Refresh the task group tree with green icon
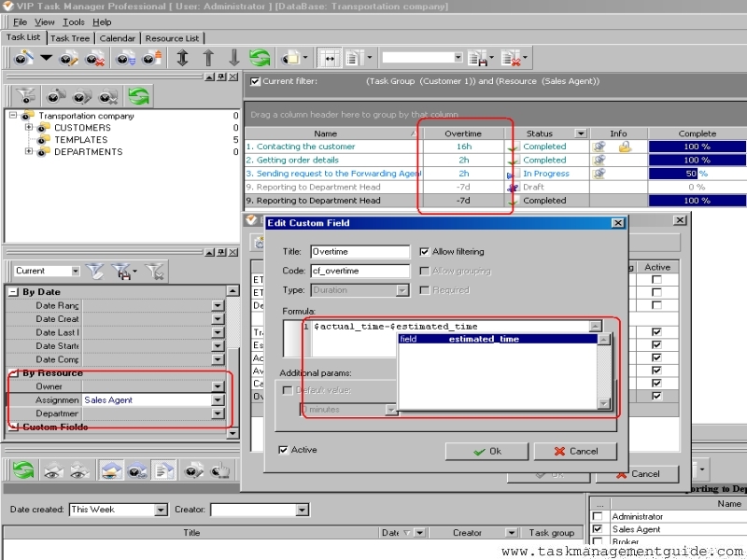Screen dimensions: 747x560 coord(138,96)
